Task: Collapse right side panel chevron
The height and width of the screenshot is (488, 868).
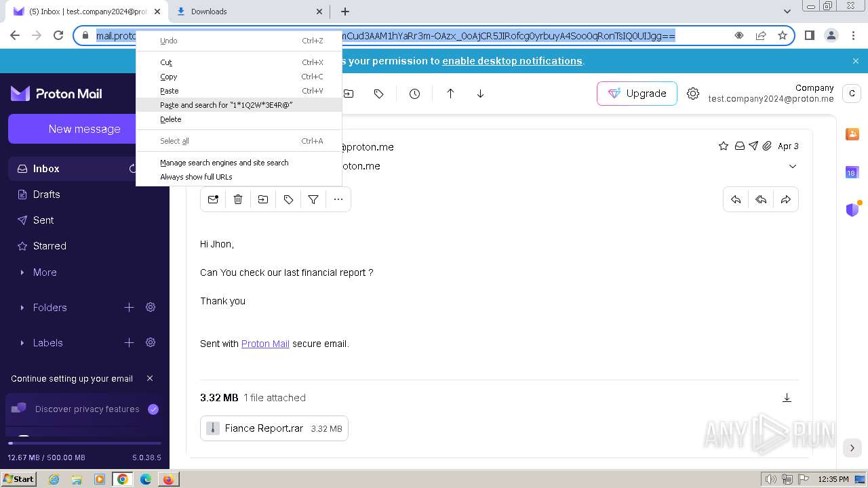Action: pos(852,448)
